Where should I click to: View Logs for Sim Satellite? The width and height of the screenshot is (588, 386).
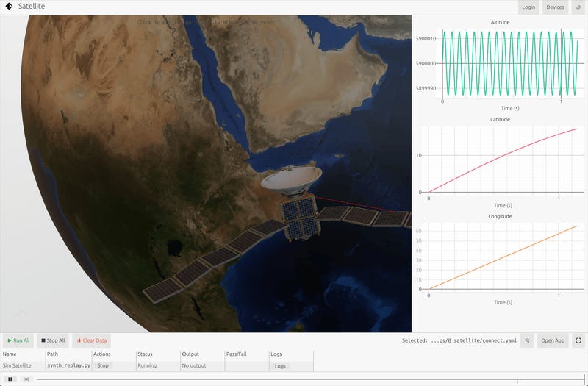pos(280,366)
